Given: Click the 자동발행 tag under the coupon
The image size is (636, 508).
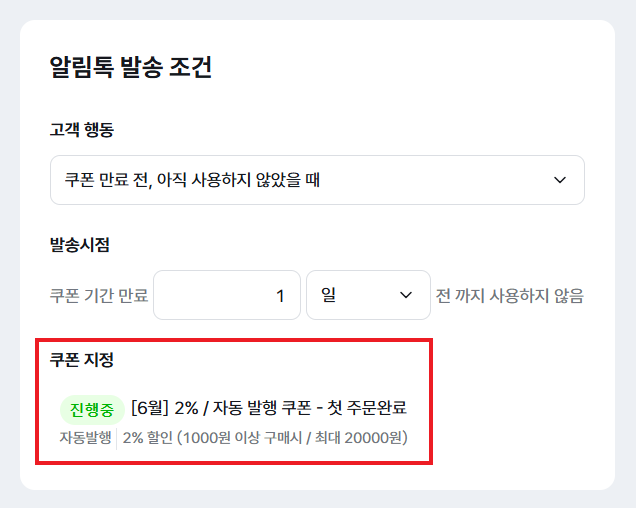Looking at the screenshot, I should tap(85, 437).
